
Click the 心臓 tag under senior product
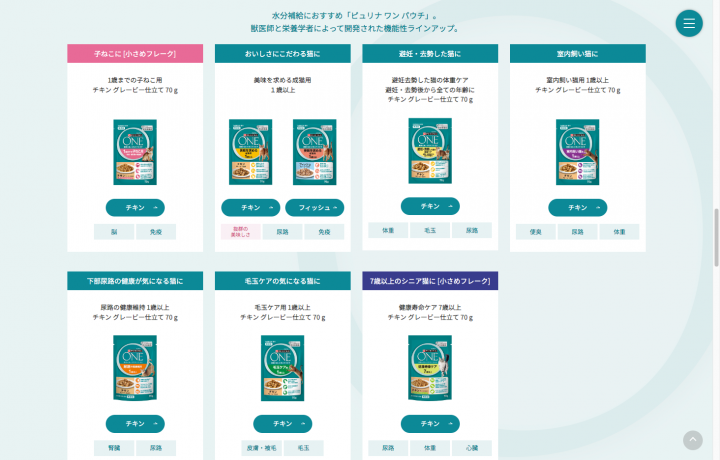[472, 448]
